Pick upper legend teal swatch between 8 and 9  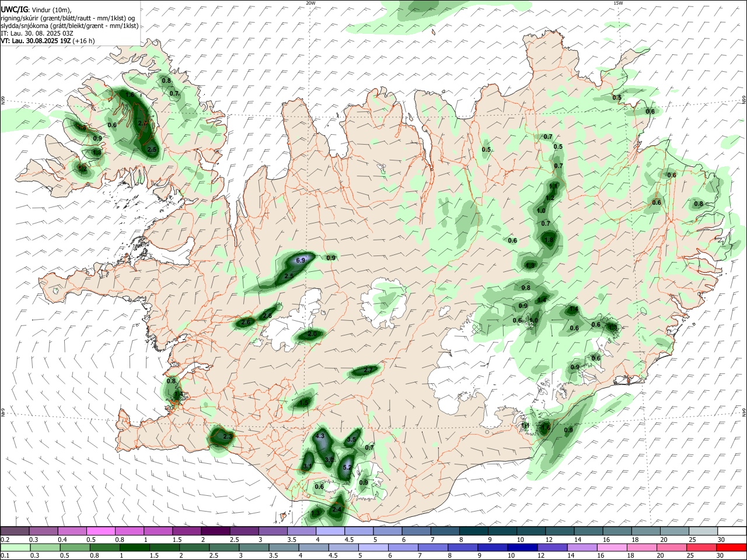(x=474, y=531)
